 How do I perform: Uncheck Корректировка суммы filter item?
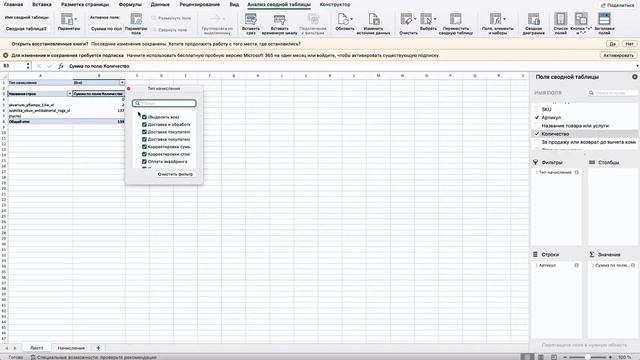(144, 147)
